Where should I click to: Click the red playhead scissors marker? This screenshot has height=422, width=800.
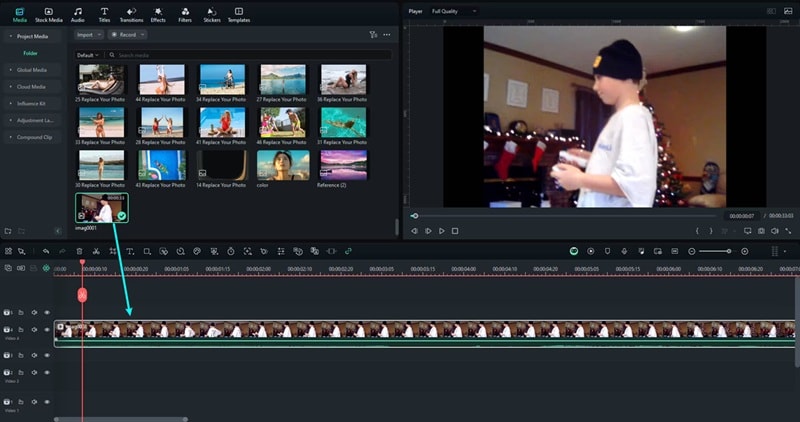(82, 294)
